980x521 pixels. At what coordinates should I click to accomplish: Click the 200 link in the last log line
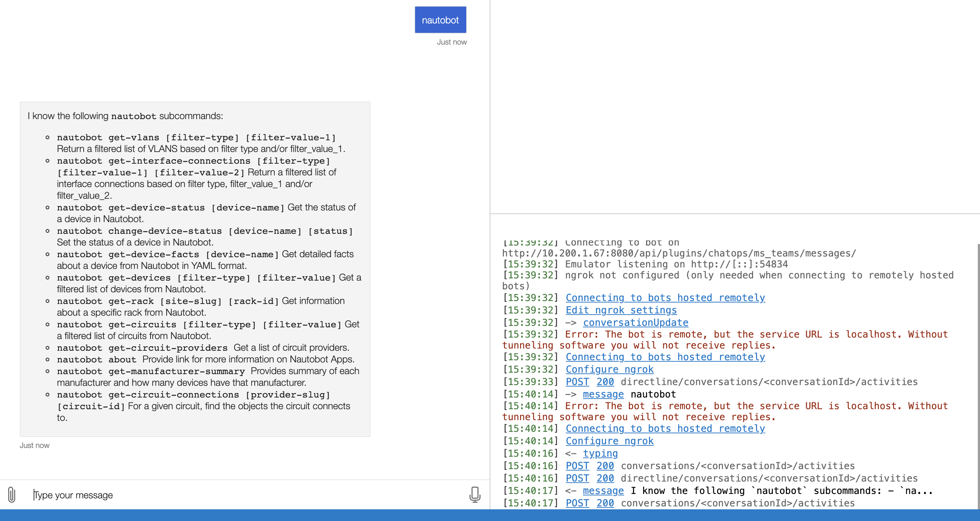click(605, 503)
